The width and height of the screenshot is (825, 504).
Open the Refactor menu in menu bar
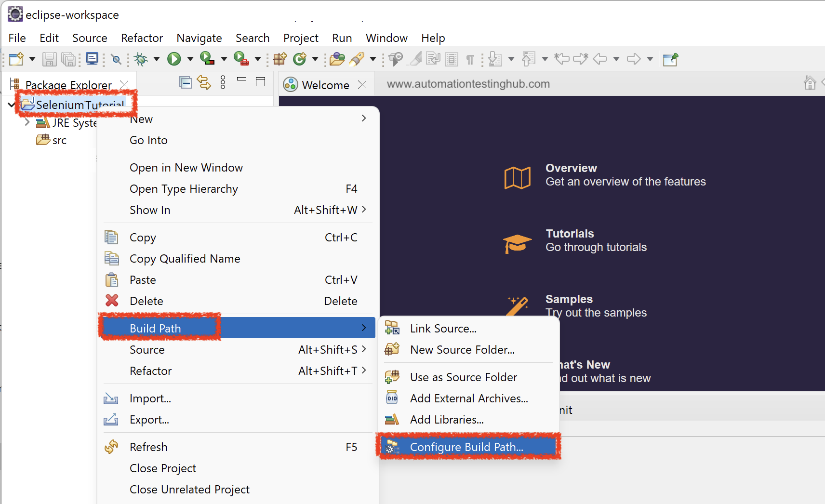pyautogui.click(x=142, y=38)
